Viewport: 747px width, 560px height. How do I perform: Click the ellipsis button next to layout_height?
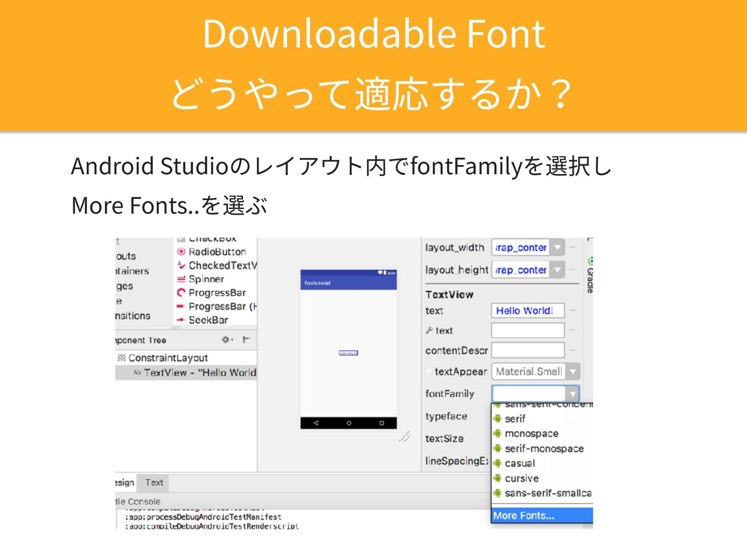[573, 269]
